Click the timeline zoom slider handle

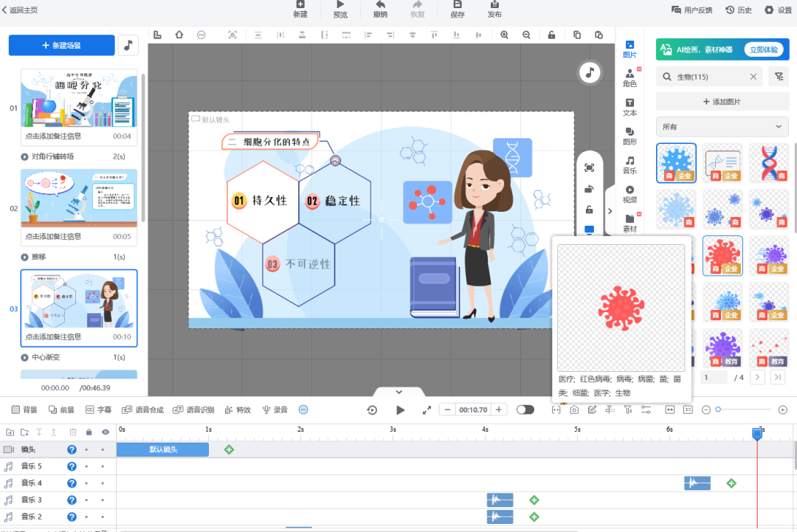tap(718, 410)
